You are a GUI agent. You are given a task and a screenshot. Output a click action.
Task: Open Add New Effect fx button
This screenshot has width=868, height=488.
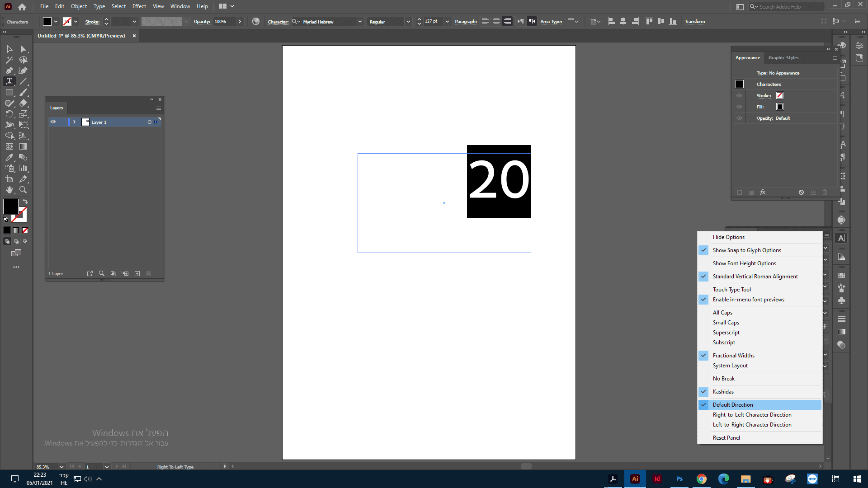[763, 192]
